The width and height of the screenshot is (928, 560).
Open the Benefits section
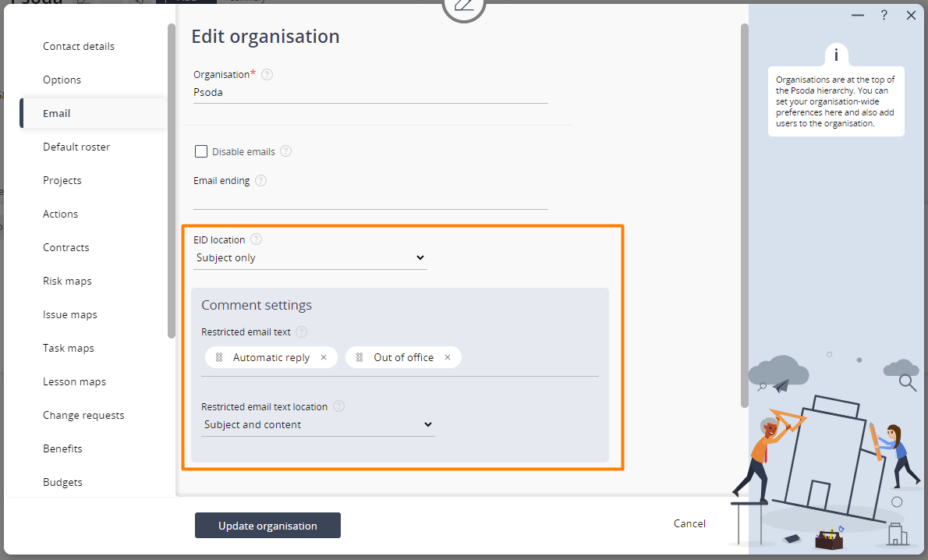point(62,448)
